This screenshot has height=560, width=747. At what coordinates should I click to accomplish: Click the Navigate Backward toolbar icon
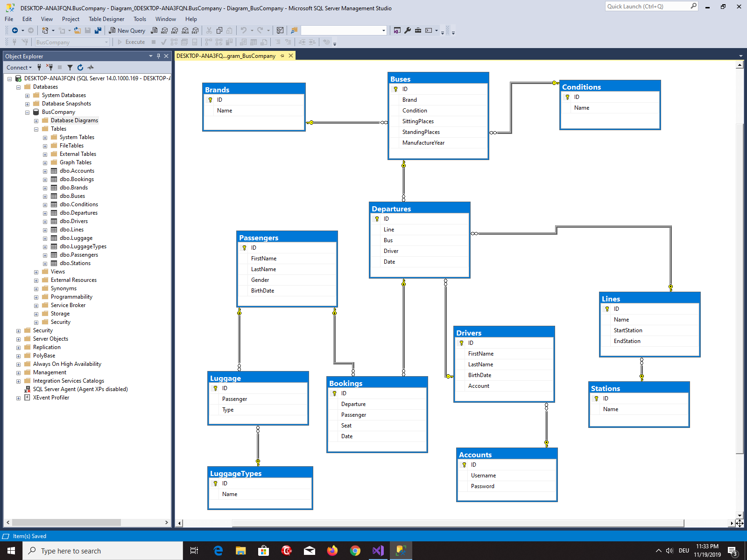coord(15,30)
